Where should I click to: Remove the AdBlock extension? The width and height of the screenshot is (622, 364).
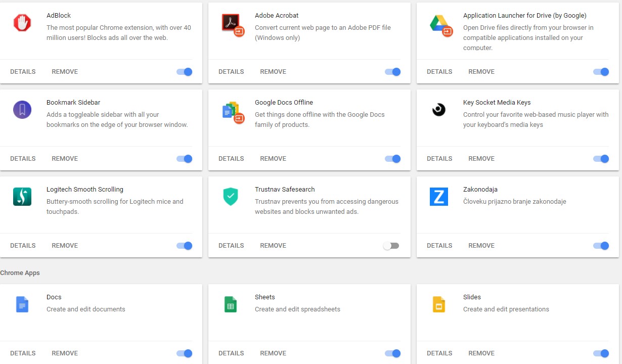pos(65,72)
